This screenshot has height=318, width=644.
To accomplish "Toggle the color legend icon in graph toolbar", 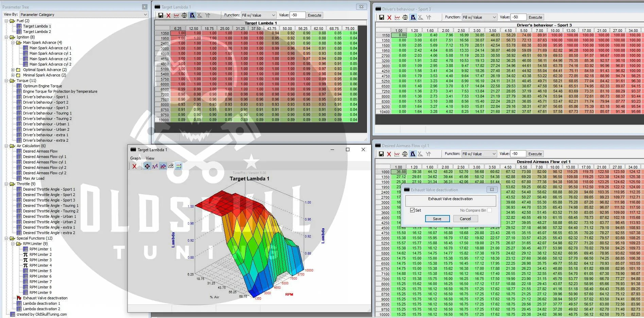I will [179, 166].
